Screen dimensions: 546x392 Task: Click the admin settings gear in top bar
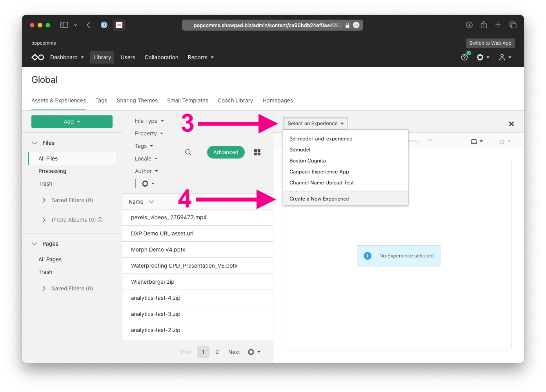pyautogui.click(x=481, y=57)
